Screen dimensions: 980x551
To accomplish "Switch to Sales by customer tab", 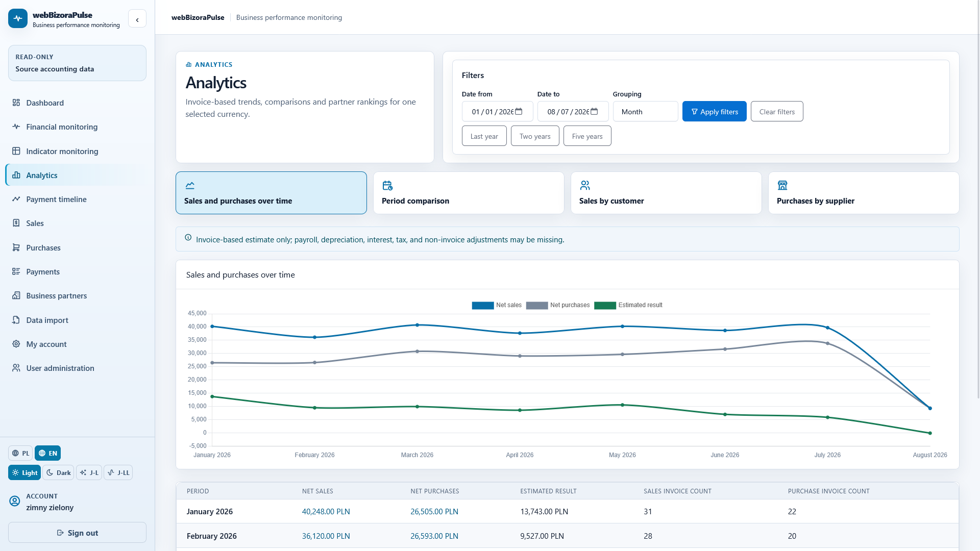I will click(x=666, y=193).
